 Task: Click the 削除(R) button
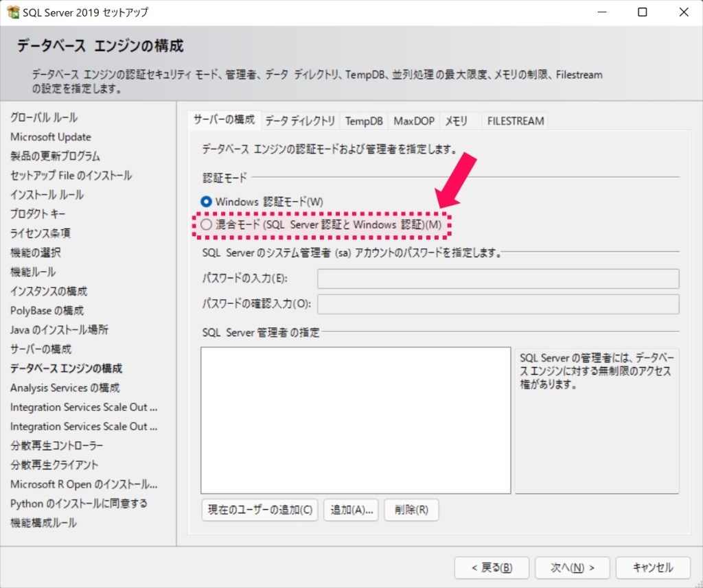point(412,510)
